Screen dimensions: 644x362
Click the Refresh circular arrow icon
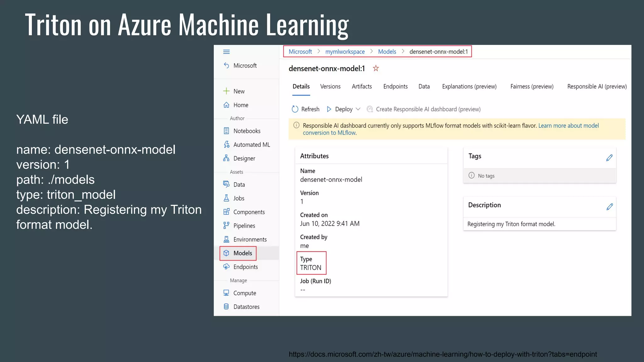[295, 109]
